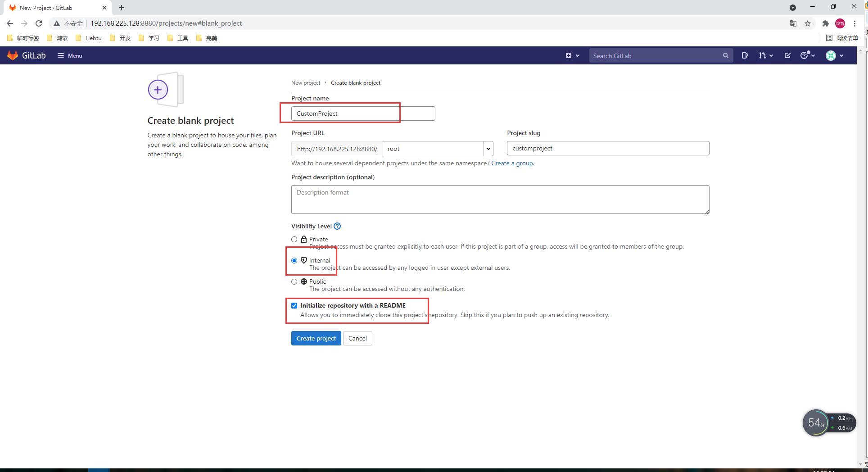Bookmark page with the star icon
The height and width of the screenshot is (472, 868).
(808, 23)
